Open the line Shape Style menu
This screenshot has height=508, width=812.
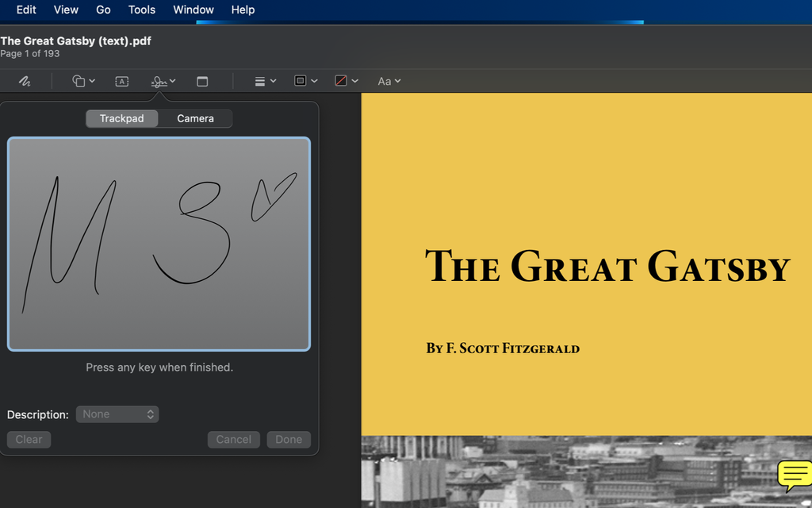(265, 81)
